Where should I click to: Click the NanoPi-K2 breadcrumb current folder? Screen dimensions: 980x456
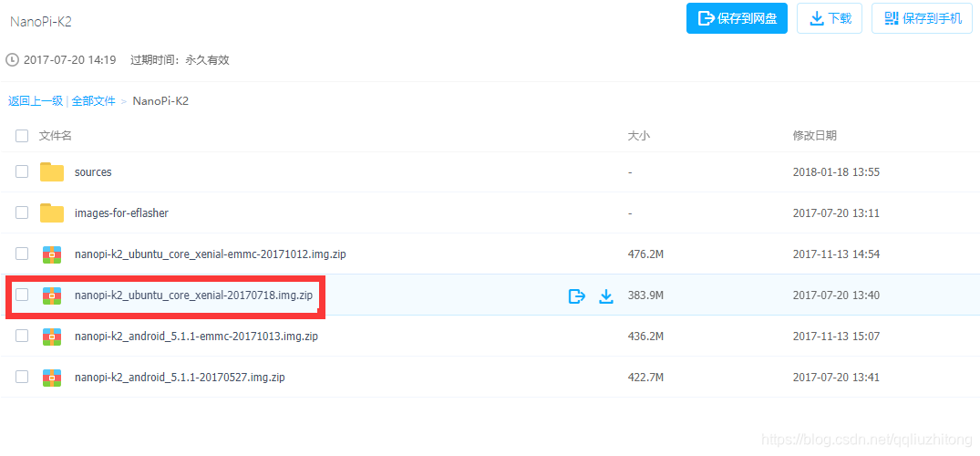[x=160, y=100]
